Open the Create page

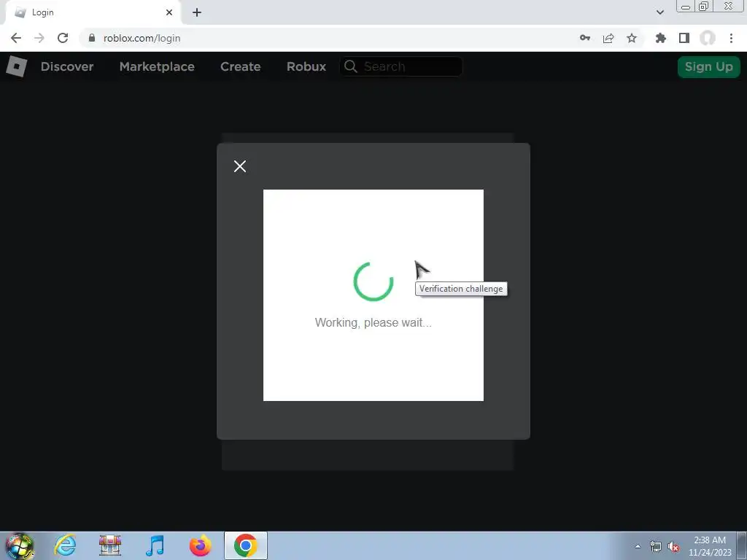pyautogui.click(x=240, y=66)
